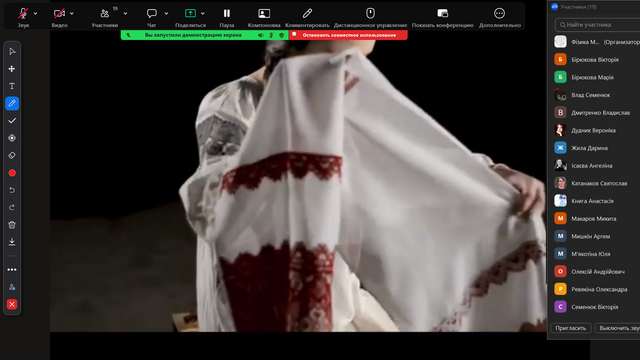
Task: Select the organizer participant Фізика М...
Action: click(x=596, y=42)
